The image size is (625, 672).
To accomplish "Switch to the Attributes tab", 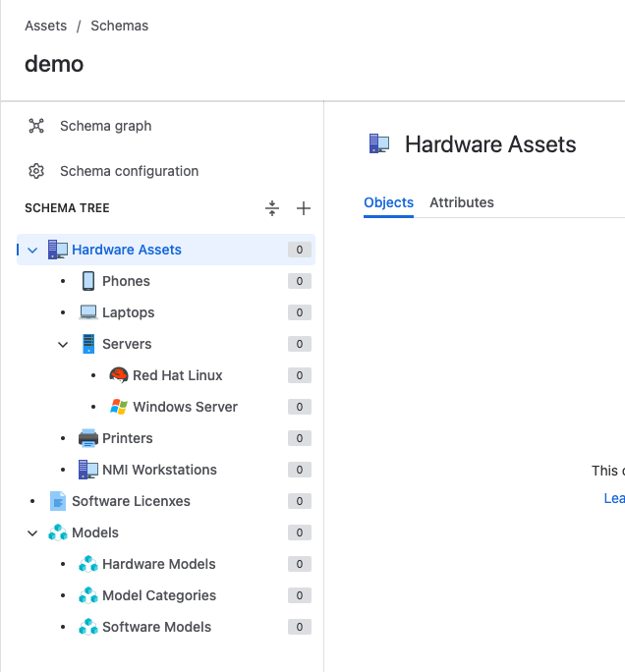I will point(462,202).
